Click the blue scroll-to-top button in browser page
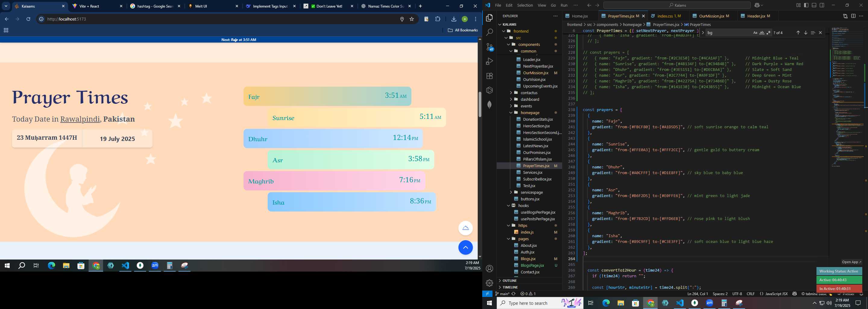 465,248
